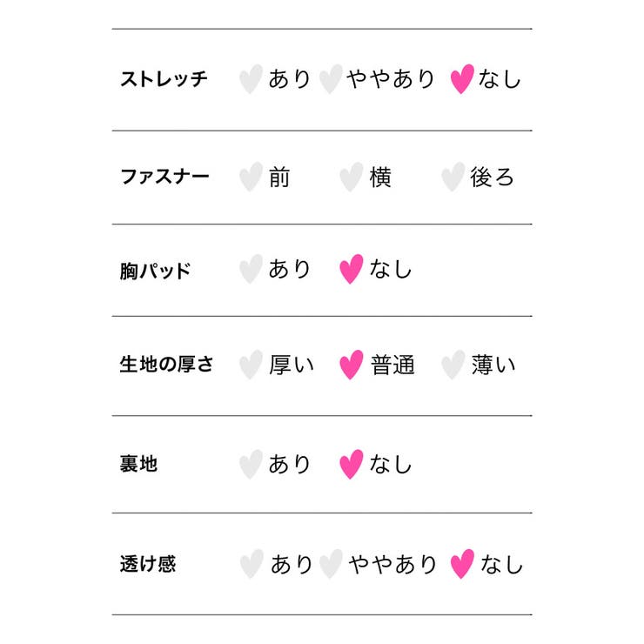Image resolution: width=644 pixels, height=644 pixels.
Task: Select the pink heart beside 普通
Action: click(351, 365)
